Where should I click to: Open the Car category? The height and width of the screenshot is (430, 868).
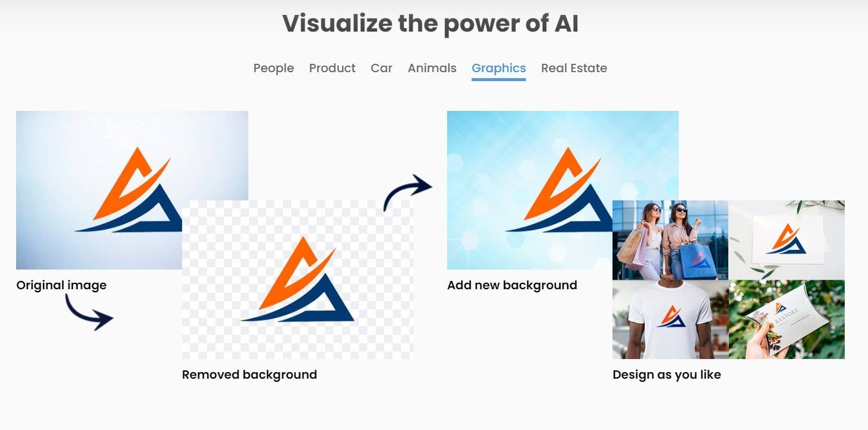coord(381,68)
